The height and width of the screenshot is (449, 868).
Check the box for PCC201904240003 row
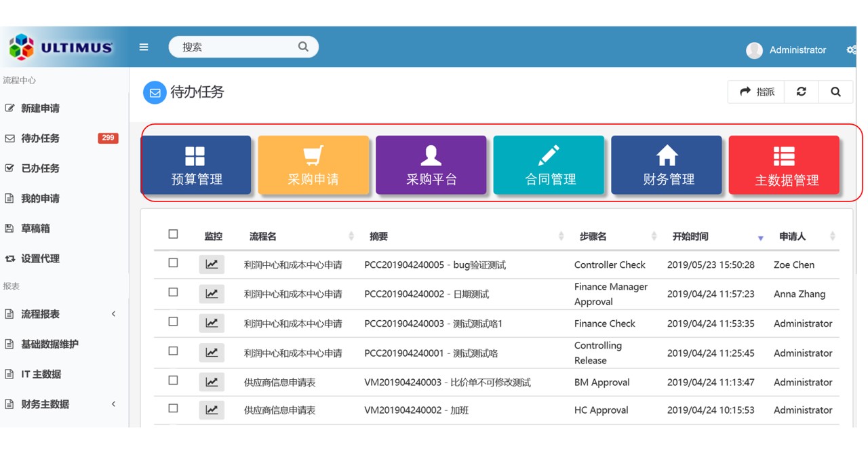tap(173, 321)
